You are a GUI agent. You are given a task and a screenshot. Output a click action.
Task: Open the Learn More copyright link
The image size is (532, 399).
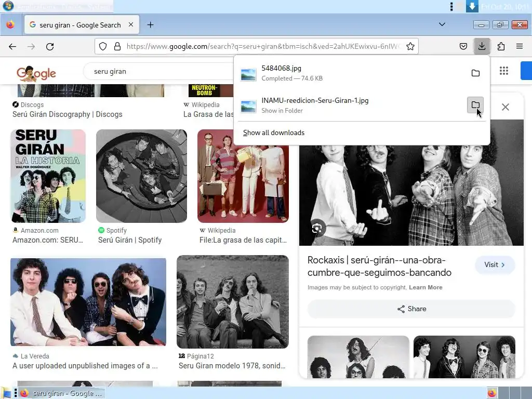[x=425, y=287]
